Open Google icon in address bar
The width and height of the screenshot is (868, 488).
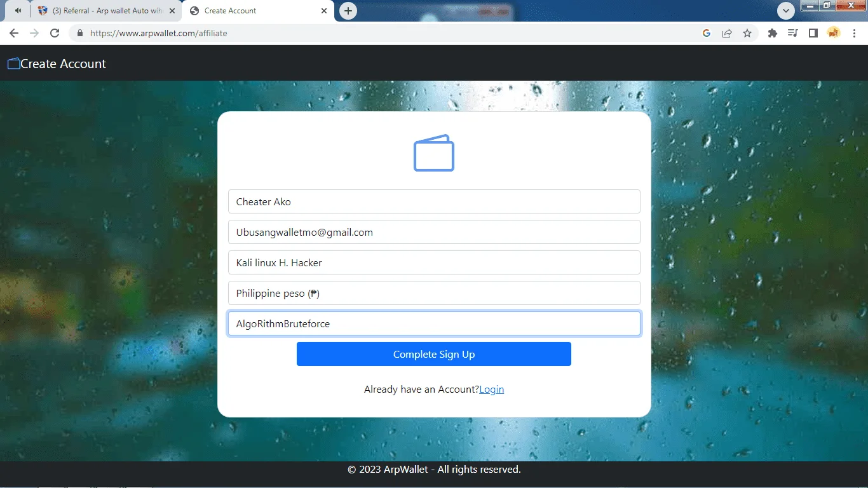(x=707, y=33)
